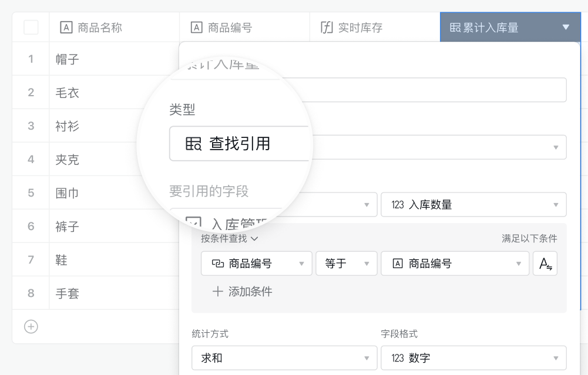Click the text-compare icon beside condition value
Image resolution: width=588 pixels, height=375 pixels.
tap(545, 263)
